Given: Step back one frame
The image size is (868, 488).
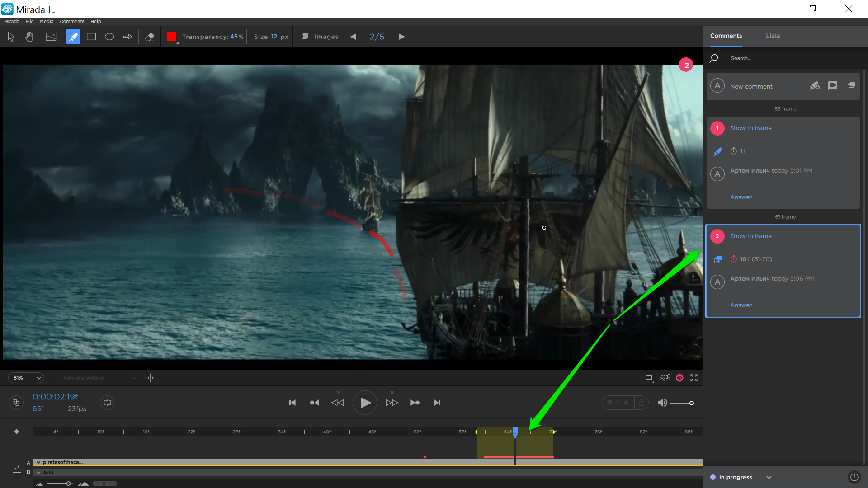Looking at the screenshot, I should click(x=338, y=403).
